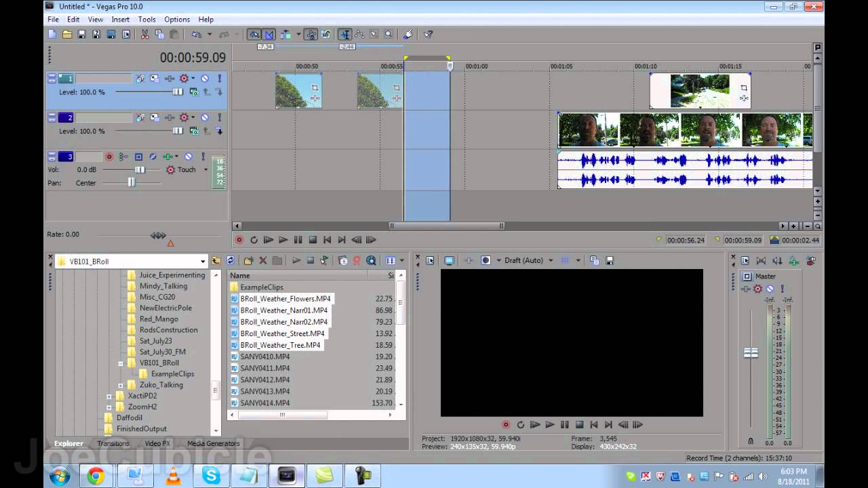The width and height of the screenshot is (868, 488).
Task: Solo video track 2
Action: point(219,118)
